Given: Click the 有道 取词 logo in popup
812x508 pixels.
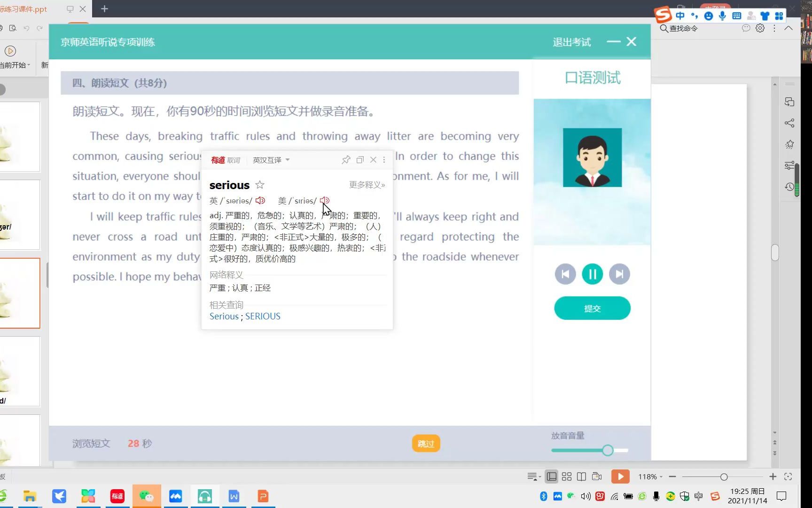Looking at the screenshot, I should tap(226, 160).
